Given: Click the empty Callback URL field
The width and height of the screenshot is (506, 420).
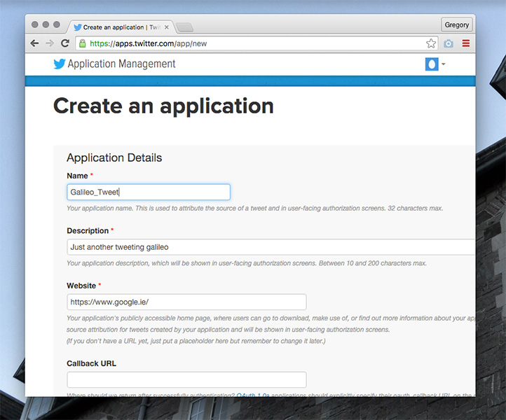Looking at the screenshot, I should click(186, 379).
